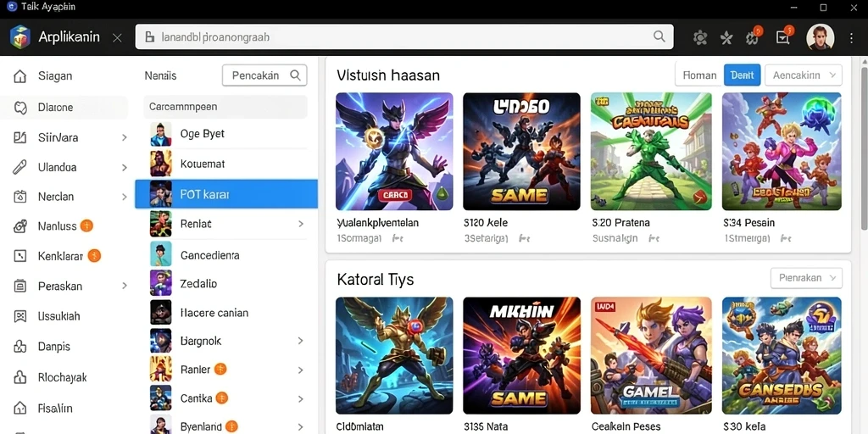Click the Peraskan sidebar icon
This screenshot has width=868, height=434.
pyautogui.click(x=20, y=287)
